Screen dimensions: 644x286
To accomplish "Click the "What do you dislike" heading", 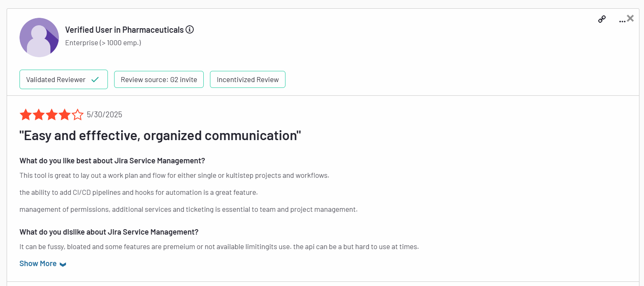I will [109, 232].
